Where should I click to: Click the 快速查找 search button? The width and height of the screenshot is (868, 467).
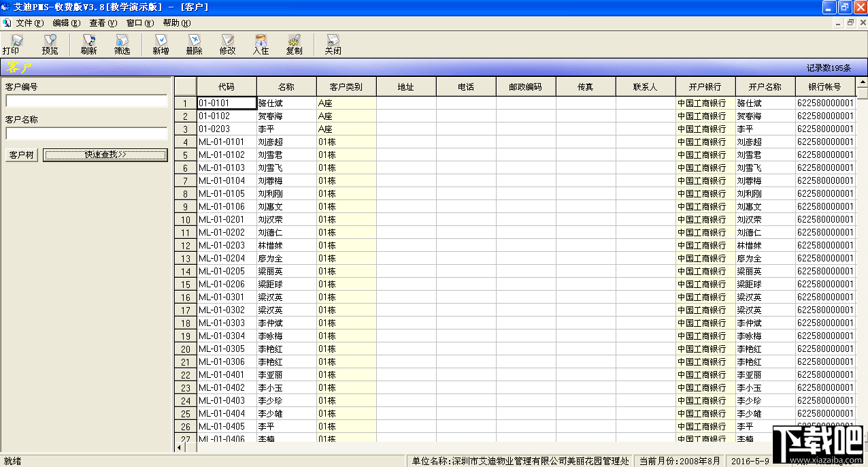tap(105, 155)
